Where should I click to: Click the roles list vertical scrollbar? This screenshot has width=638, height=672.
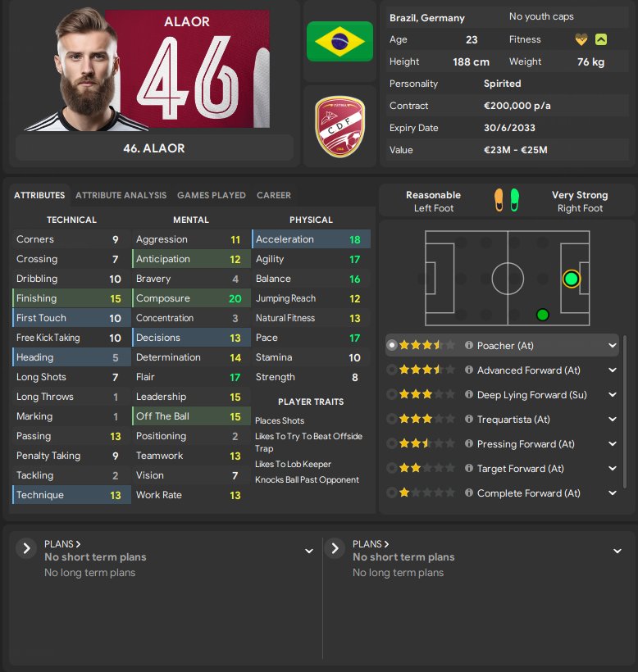point(625,411)
